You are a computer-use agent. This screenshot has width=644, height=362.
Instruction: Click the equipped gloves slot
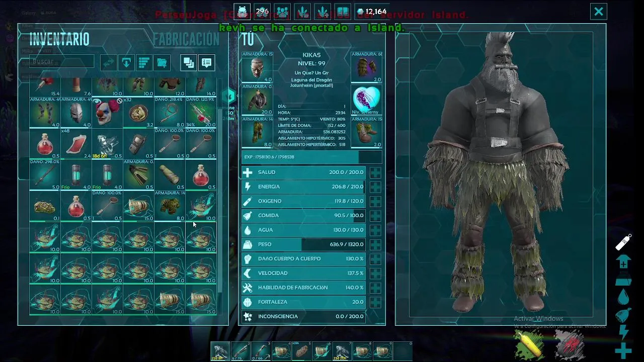pos(366,67)
